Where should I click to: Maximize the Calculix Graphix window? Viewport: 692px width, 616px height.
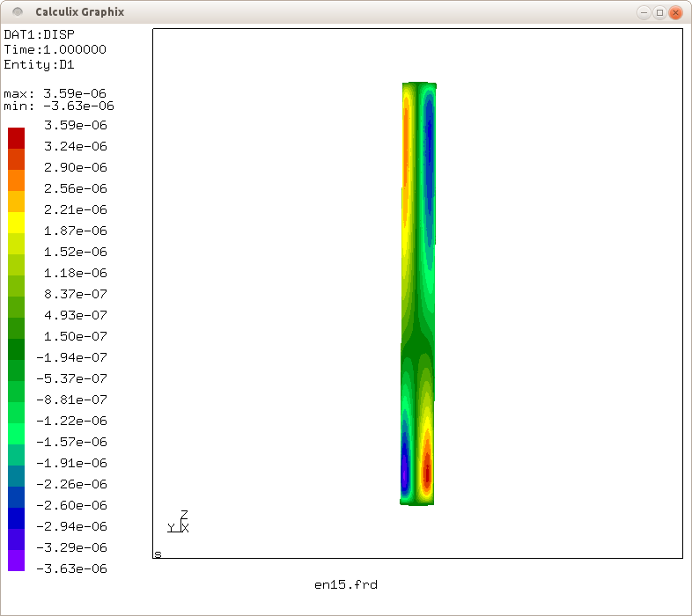click(659, 12)
